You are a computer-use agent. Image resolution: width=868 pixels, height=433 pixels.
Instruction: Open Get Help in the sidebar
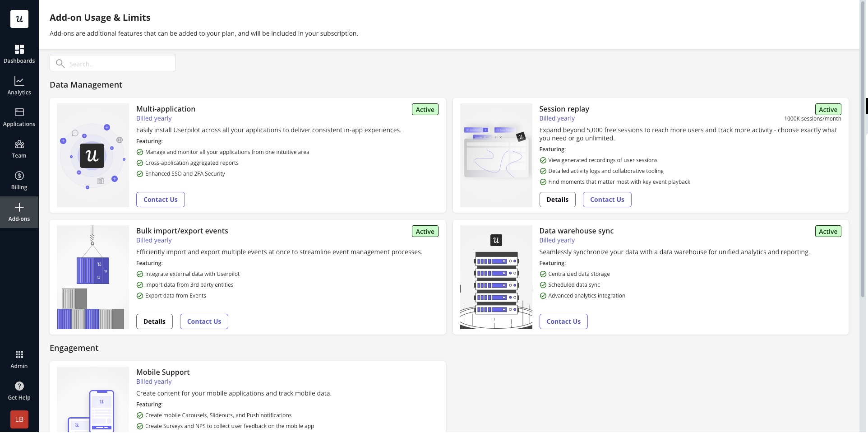(x=19, y=391)
